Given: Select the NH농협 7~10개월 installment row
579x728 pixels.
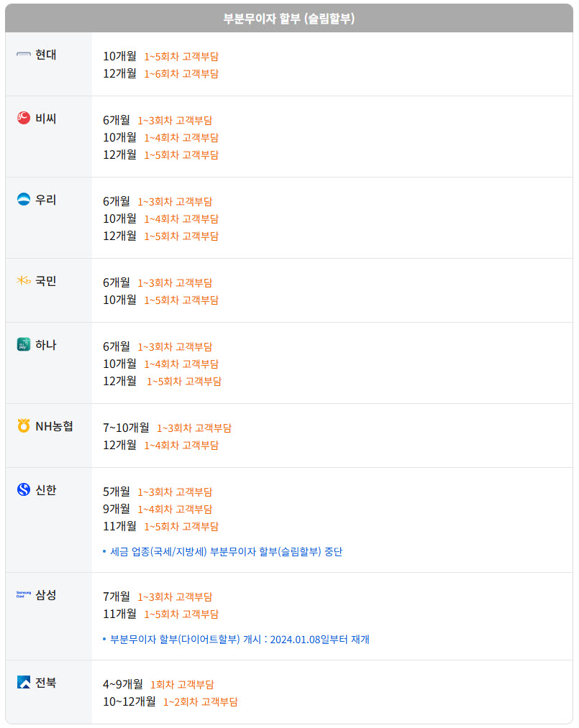Looking at the screenshot, I should click(167, 428).
